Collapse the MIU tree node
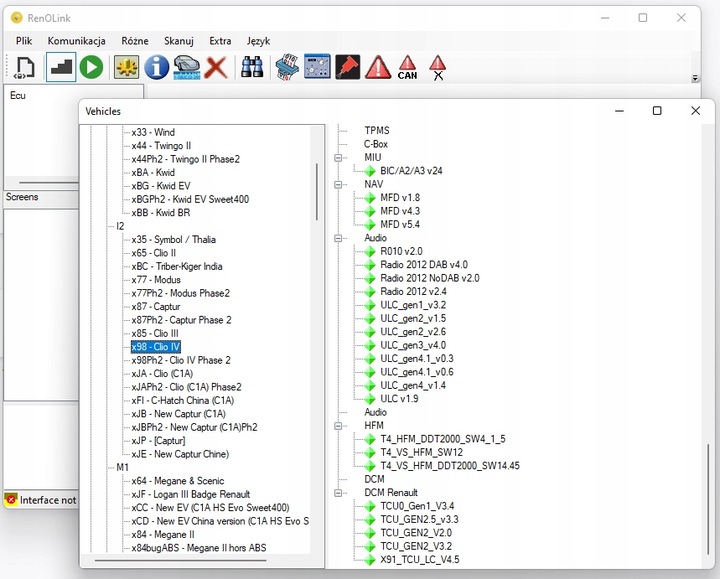 pos(340,158)
